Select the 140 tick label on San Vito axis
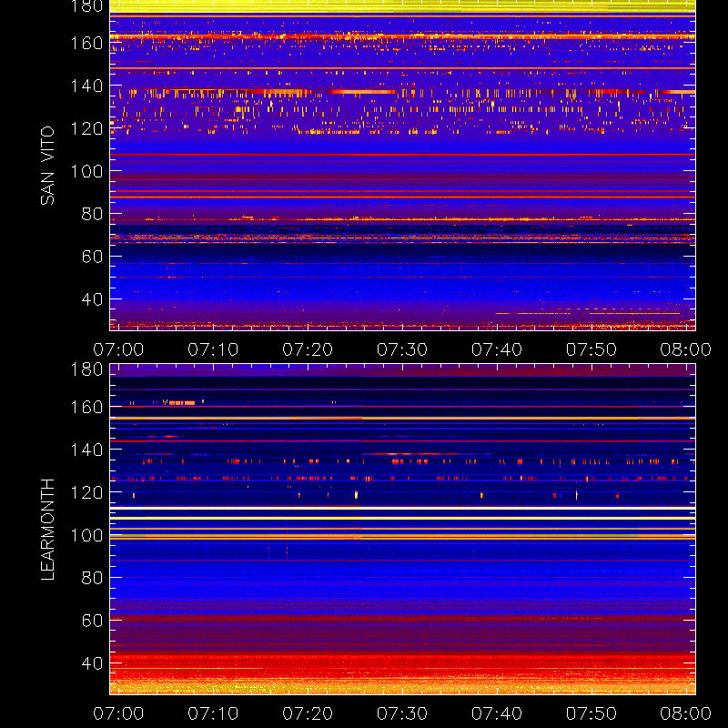Screen dimensions: 728x728 [86, 86]
